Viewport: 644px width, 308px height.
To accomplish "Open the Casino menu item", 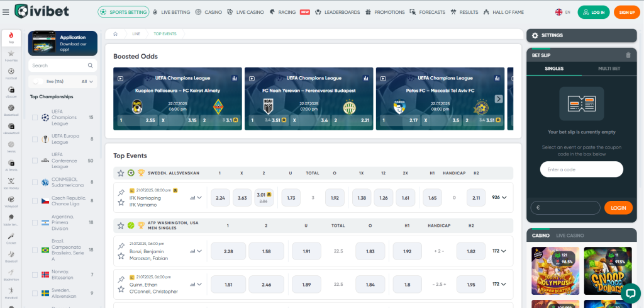I will click(209, 13).
